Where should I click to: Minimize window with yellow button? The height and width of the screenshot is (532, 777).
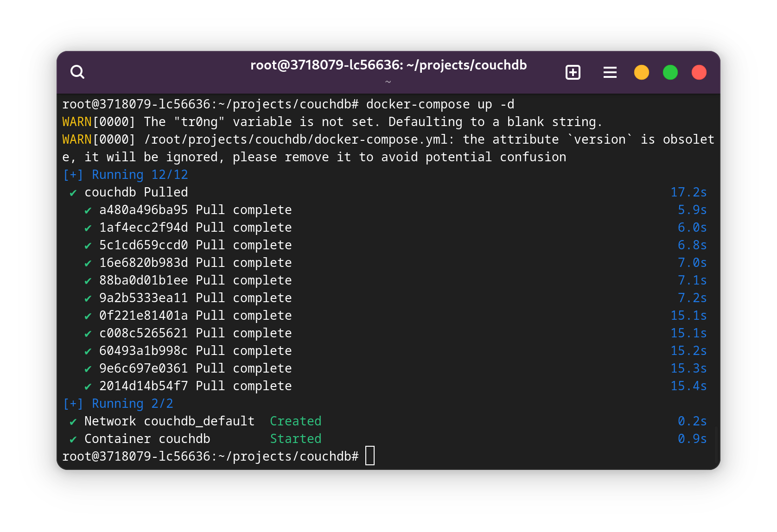point(642,72)
